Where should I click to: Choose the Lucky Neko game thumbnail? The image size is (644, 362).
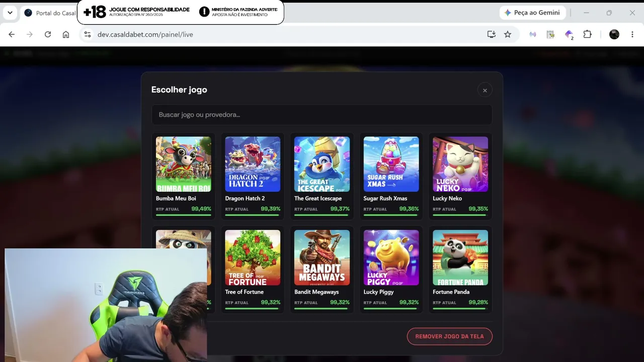(x=460, y=164)
